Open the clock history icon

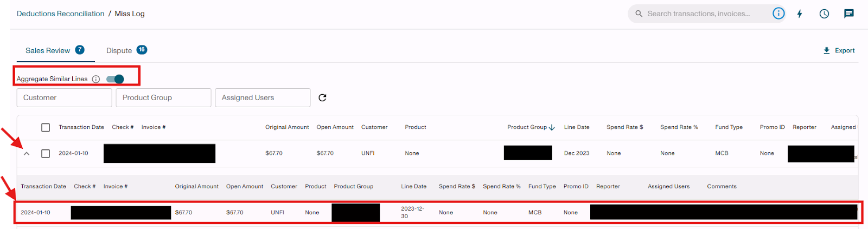[x=824, y=14]
